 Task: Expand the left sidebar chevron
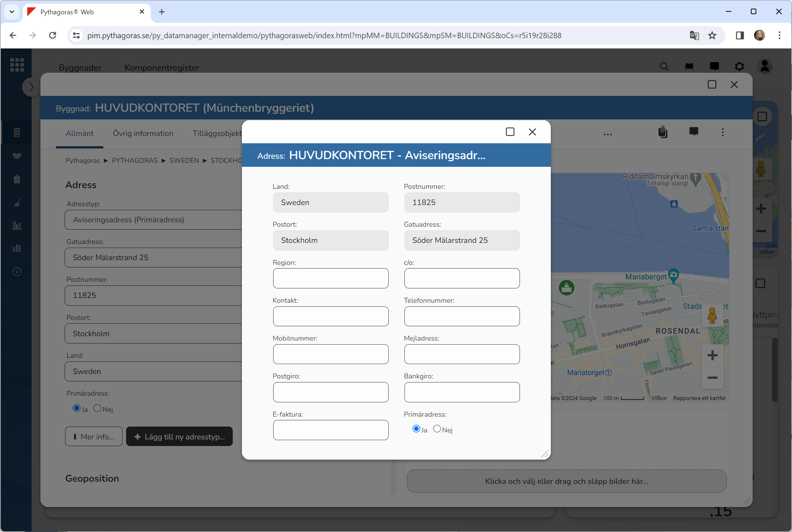coord(31,87)
